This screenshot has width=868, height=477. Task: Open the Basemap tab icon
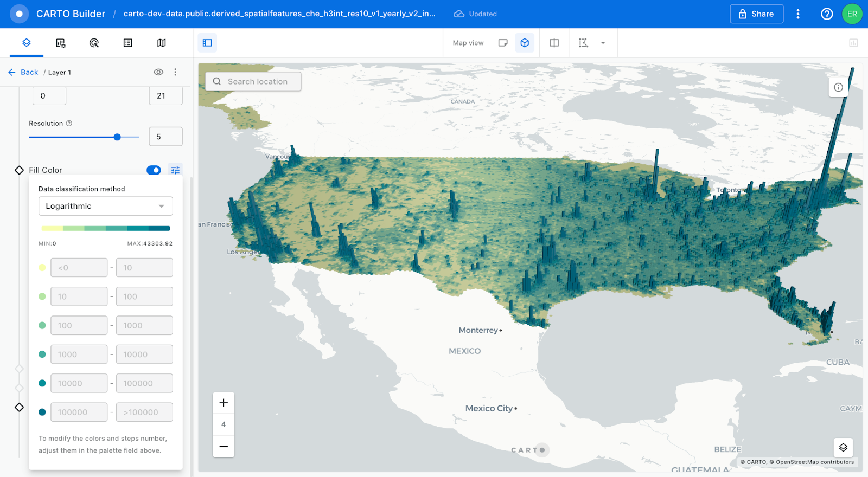pyautogui.click(x=161, y=43)
